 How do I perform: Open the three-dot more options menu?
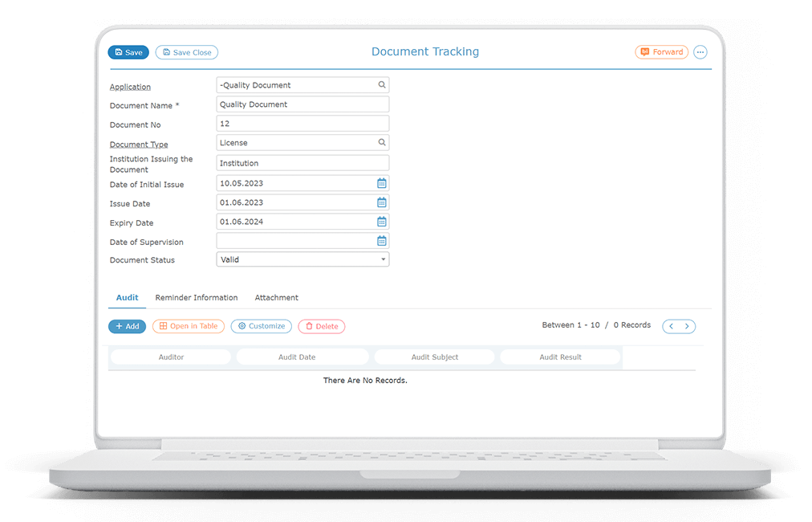pos(700,52)
